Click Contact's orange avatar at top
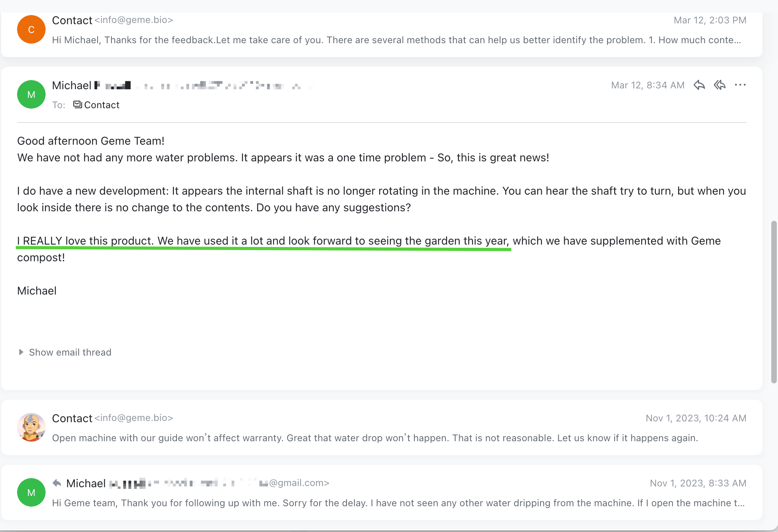The width and height of the screenshot is (778, 532). click(x=31, y=29)
